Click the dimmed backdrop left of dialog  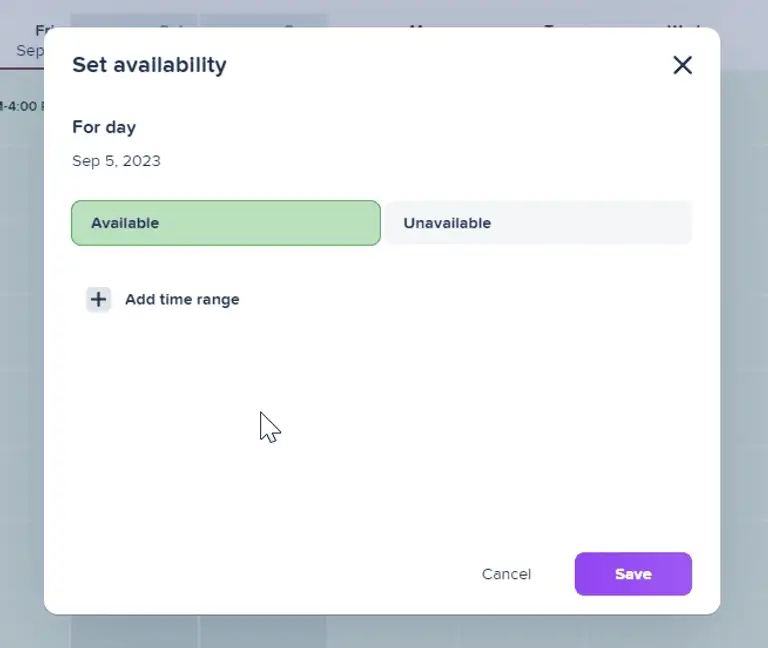click(x=20, y=350)
